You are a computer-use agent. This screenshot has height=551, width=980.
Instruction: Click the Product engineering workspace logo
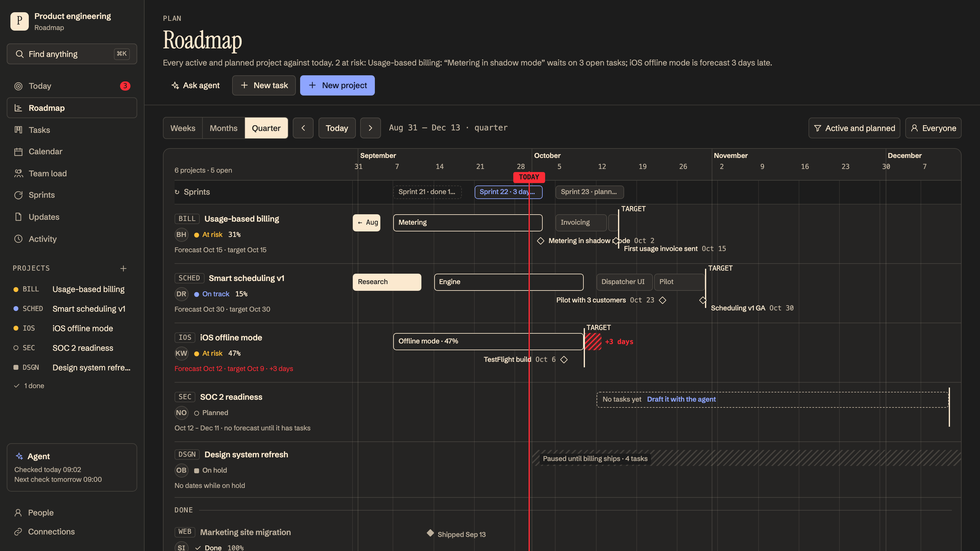pos(19,21)
